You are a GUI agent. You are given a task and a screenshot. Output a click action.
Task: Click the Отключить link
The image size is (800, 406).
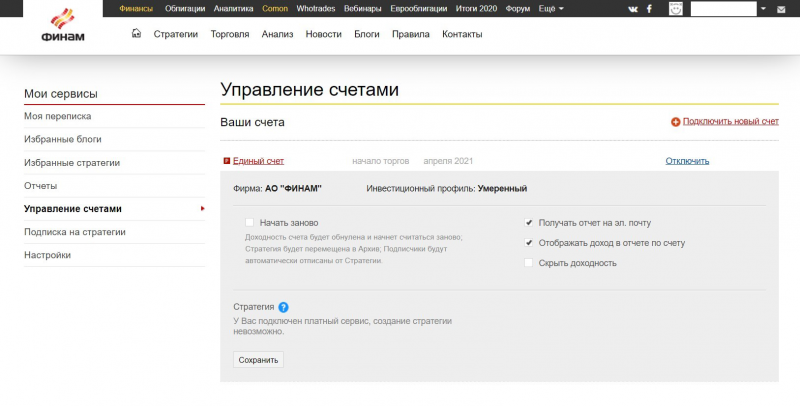pos(687,161)
